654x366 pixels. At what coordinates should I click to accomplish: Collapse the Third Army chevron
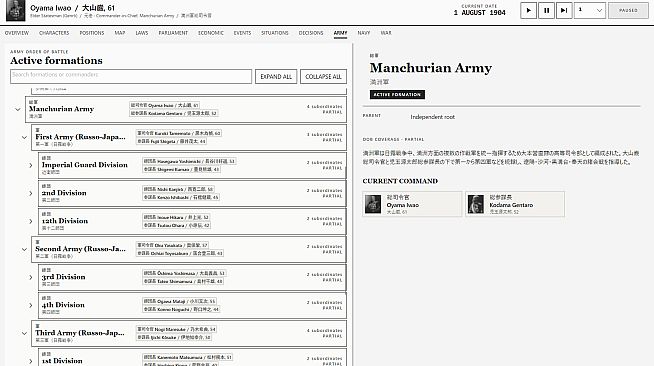click(x=24, y=333)
